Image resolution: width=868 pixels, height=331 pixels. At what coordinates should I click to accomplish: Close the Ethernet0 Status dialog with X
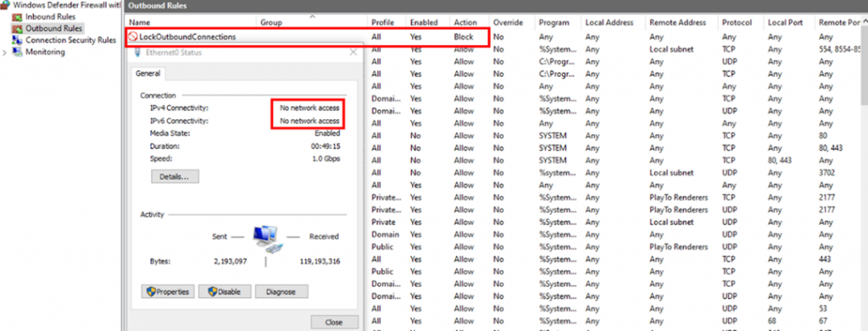pos(353,52)
